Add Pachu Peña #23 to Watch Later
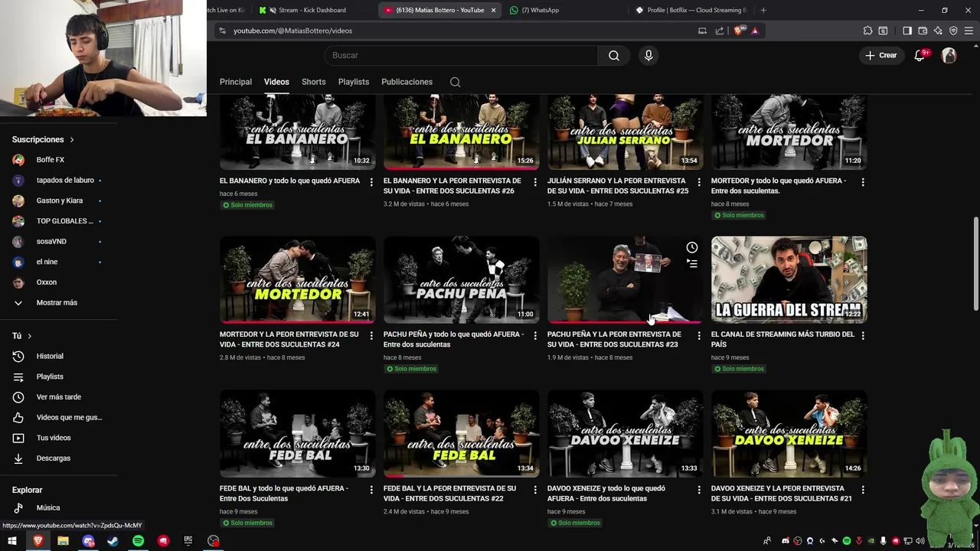Viewport: 980px width, 551px height. coord(692,247)
